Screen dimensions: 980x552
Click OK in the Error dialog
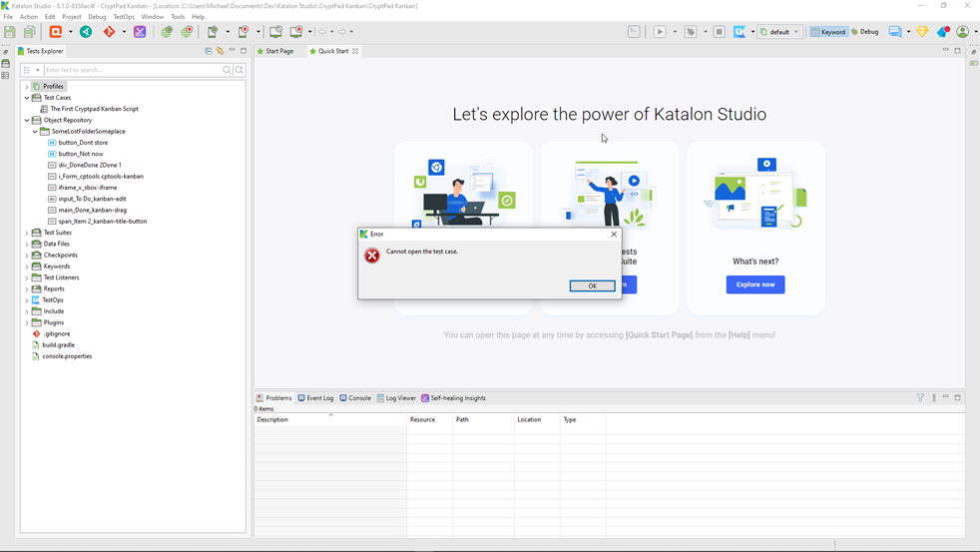point(592,285)
